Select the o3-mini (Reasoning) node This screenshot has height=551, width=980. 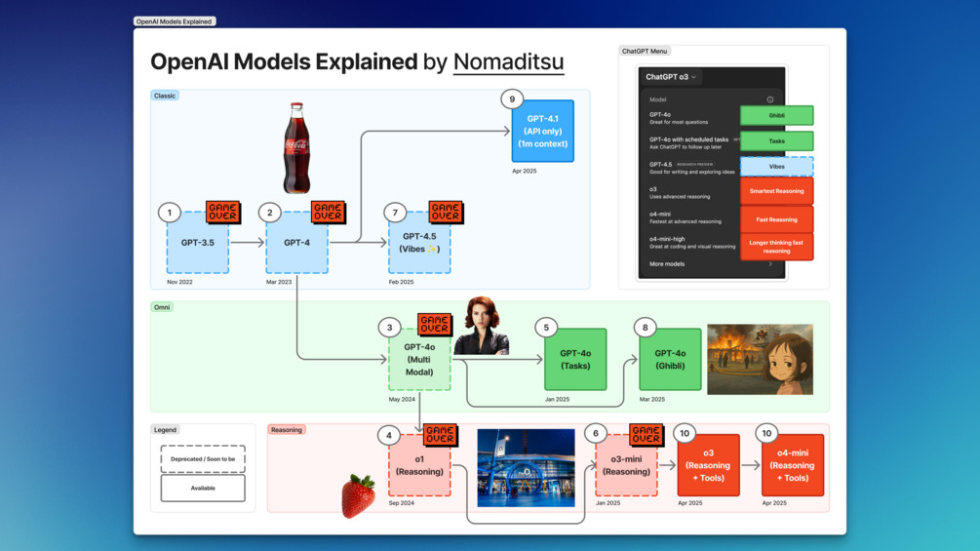[626, 465]
